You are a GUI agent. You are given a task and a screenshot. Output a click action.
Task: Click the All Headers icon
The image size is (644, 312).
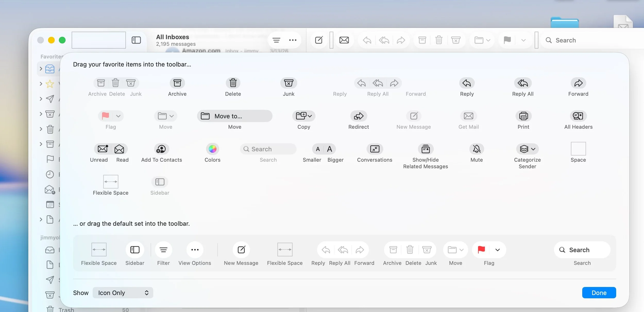[x=578, y=116]
